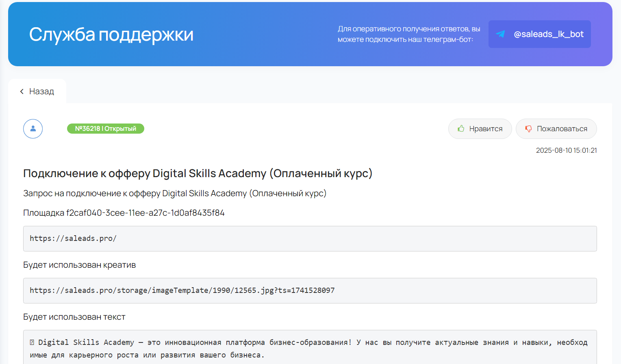The height and width of the screenshot is (364, 621).
Task: Click the Digital Skills Academy description text block
Action: [x=310, y=348]
